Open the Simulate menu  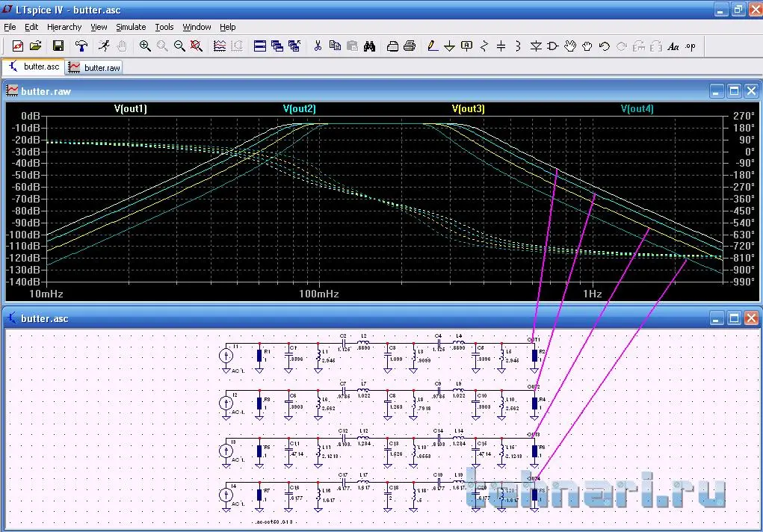click(131, 27)
